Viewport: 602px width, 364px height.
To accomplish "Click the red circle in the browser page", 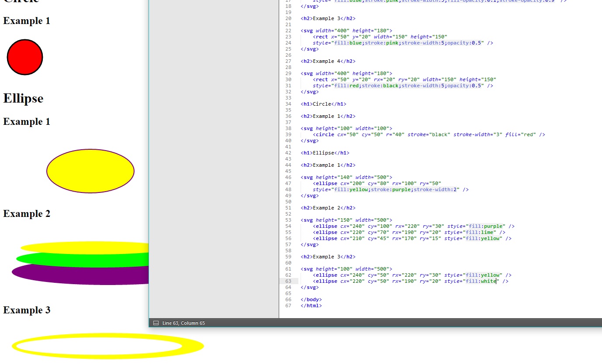I will (x=25, y=57).
